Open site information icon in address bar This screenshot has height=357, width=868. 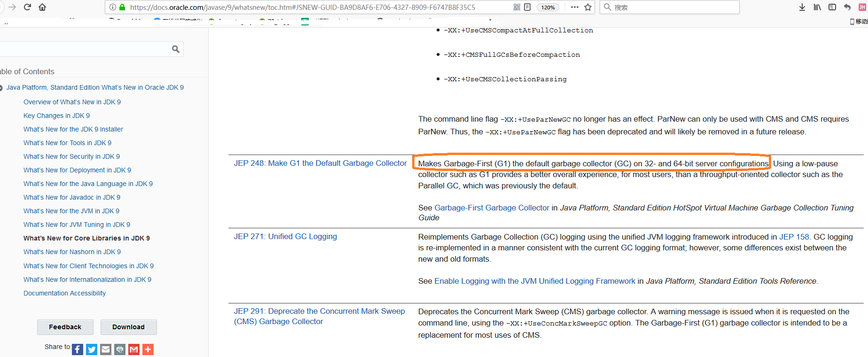point(113,7)
